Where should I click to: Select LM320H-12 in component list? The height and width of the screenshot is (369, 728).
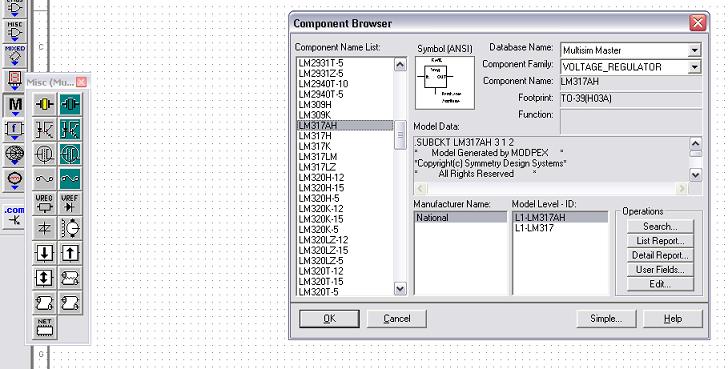point(321,178)
